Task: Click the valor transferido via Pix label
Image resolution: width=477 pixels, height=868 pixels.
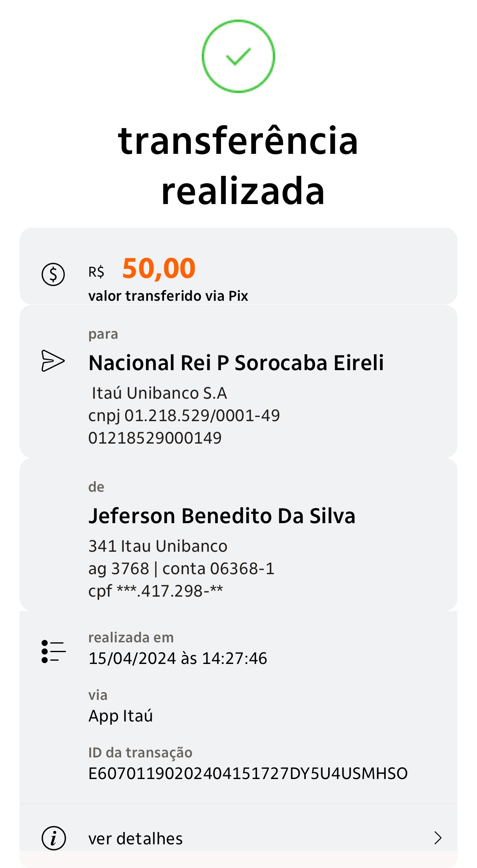Action: pos(168,296)
